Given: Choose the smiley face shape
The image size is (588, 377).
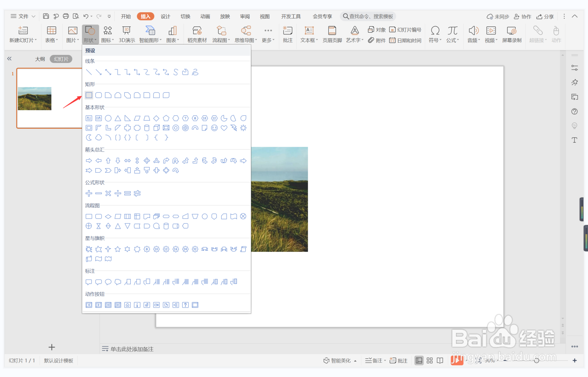Looking at the screenshot, I should (214, 128).
